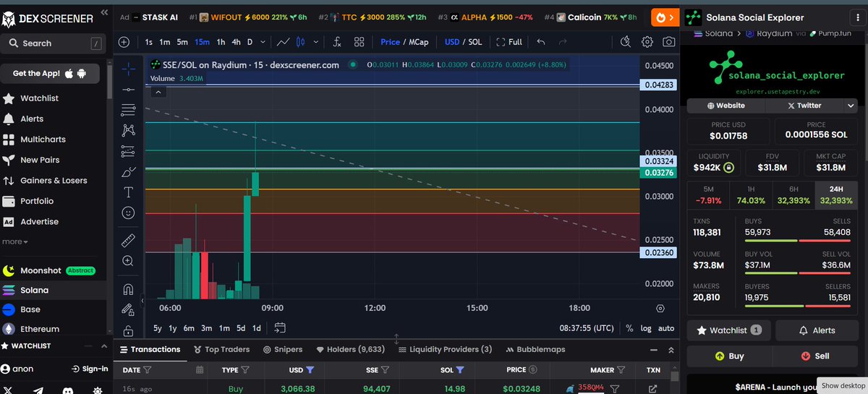Select the 1H price change box
Image resolution: width=868 pixels, height=394 pixels.
click(750, 195)
